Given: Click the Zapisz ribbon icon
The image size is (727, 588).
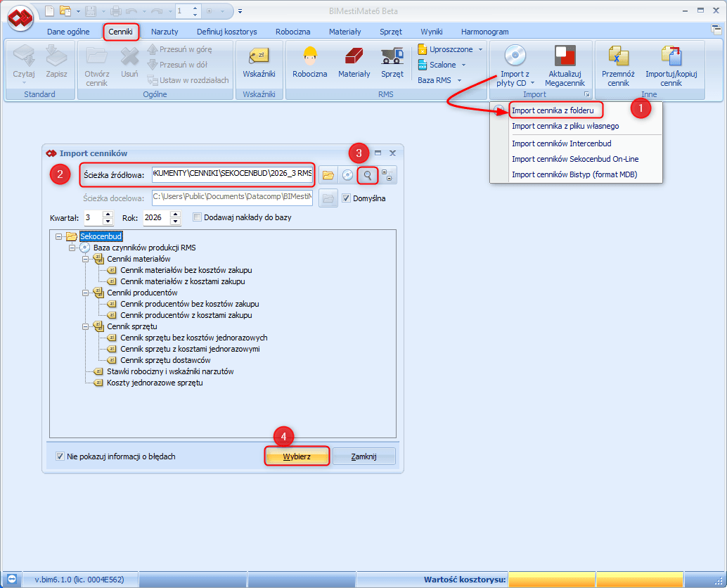Looking at the screenshot, I should click(x=56, y=56).
